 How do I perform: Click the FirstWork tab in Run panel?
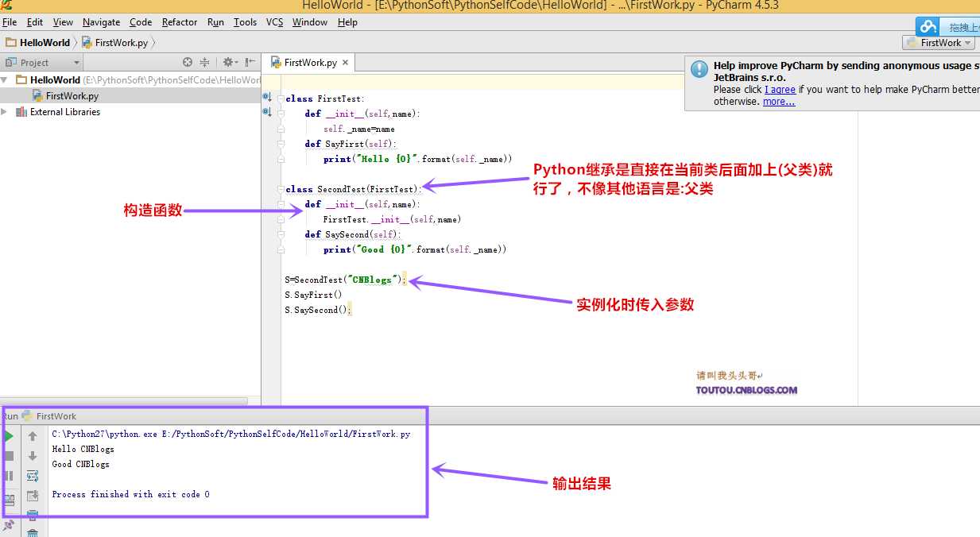49,416
